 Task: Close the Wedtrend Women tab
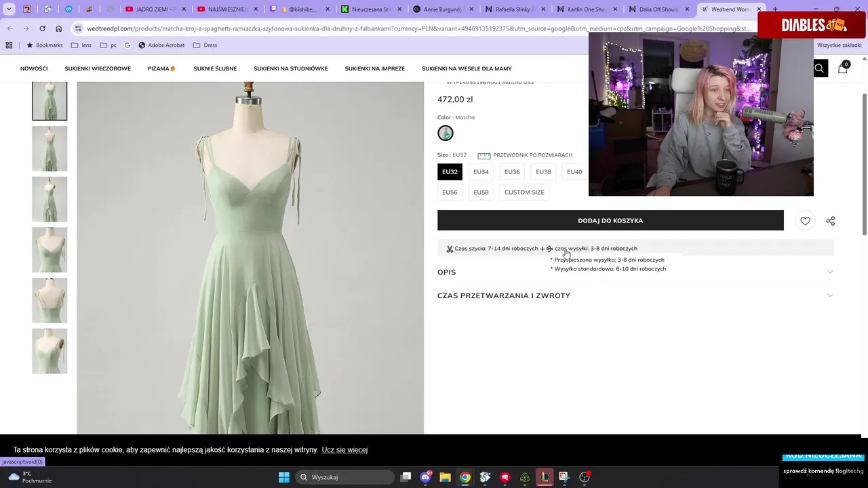pyautogui.click(x=759, y=9)
